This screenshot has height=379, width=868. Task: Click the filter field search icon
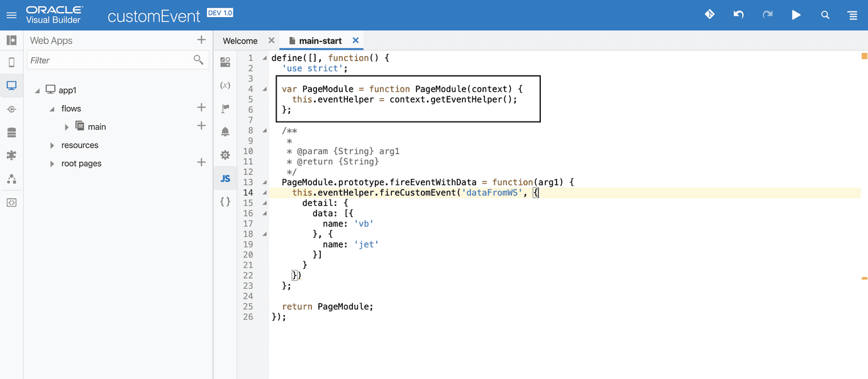[x=198, y=60]
